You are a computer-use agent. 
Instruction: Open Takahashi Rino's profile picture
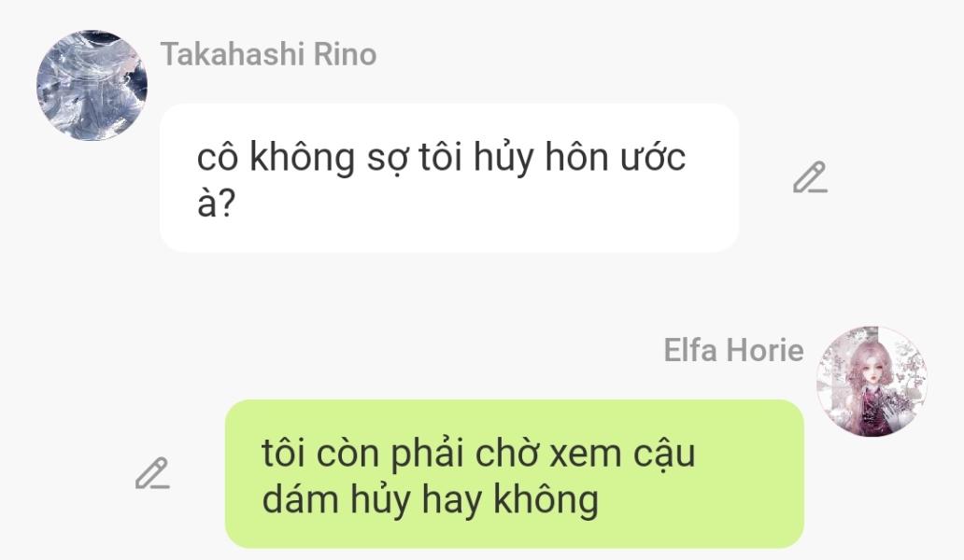pyautogui.click(x=92, y=85)
